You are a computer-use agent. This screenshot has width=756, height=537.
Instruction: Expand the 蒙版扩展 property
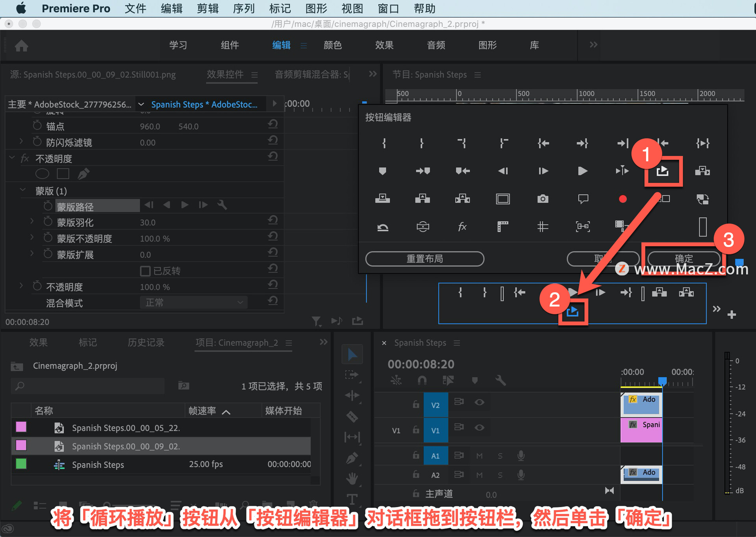32,253
